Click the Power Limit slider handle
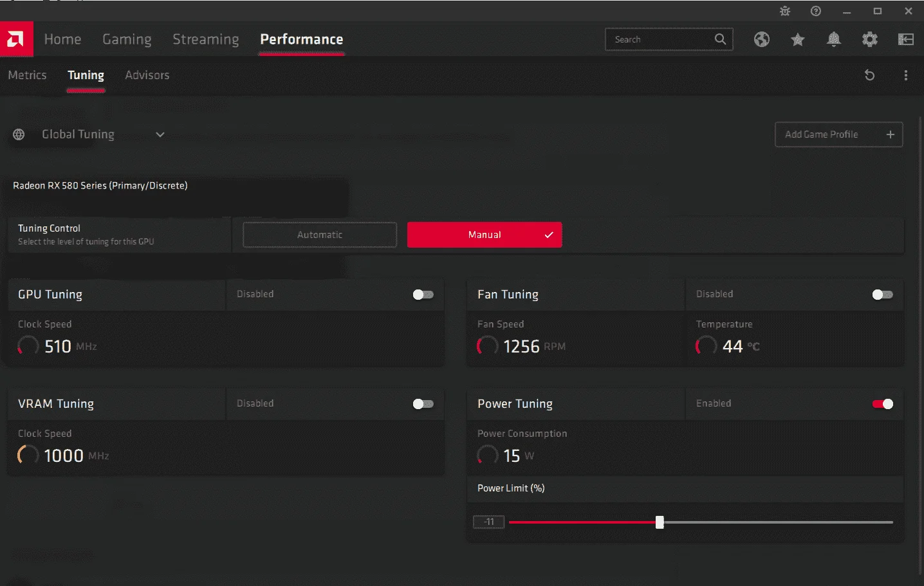This screenshot has height=586, width=924. 660,522
